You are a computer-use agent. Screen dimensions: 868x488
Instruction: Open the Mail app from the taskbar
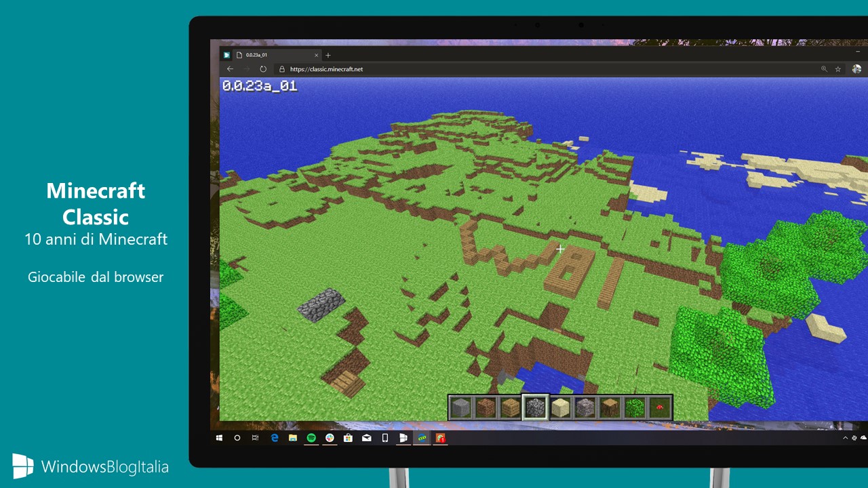(x=367, y=439)
